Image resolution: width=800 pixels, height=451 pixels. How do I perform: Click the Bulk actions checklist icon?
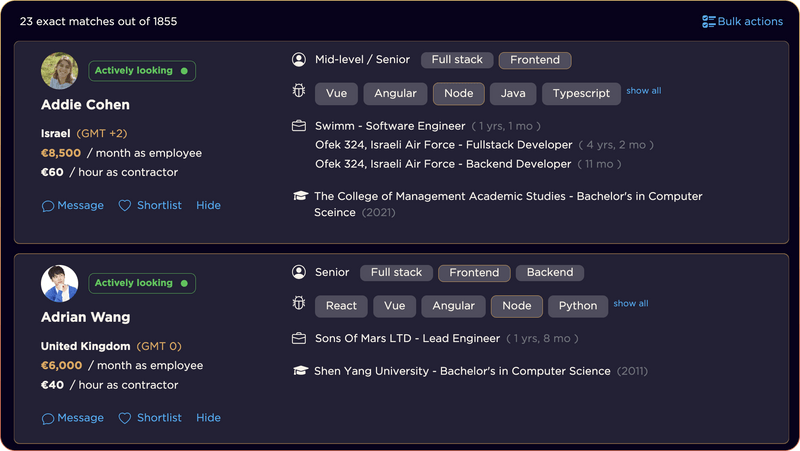[709, 21]
